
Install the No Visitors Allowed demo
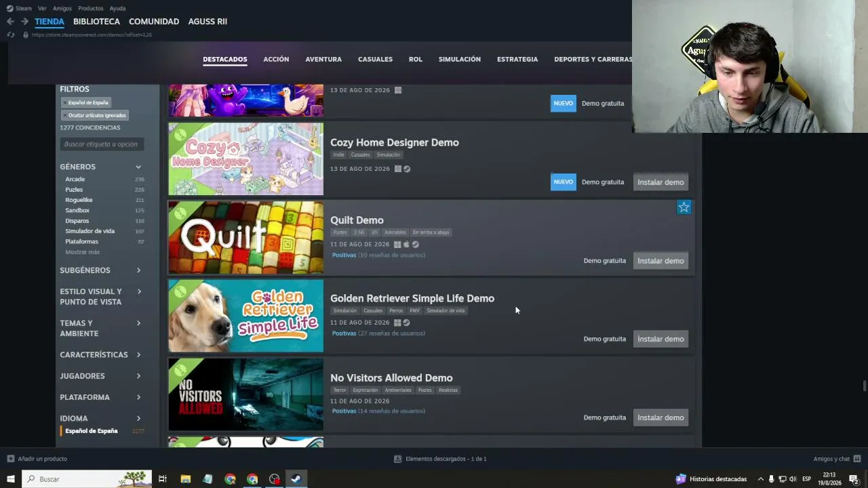click(660, 418)
